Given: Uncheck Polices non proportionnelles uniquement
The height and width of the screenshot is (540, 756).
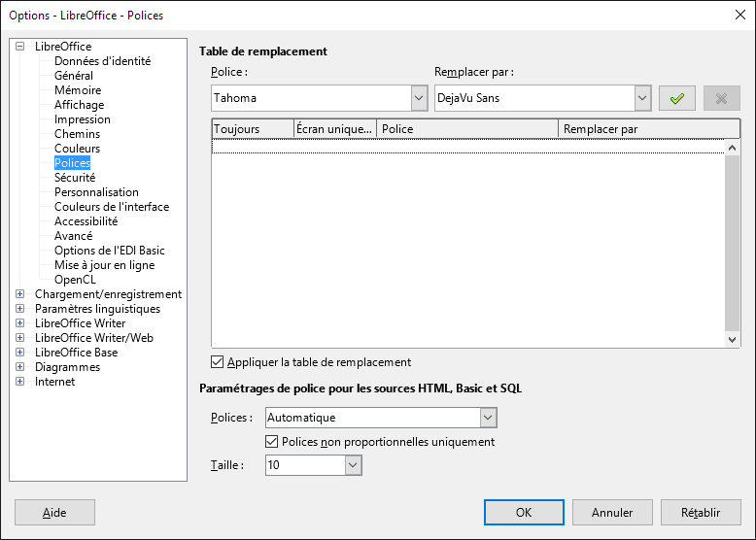Looking at the screenshot, I should (272, 441).
